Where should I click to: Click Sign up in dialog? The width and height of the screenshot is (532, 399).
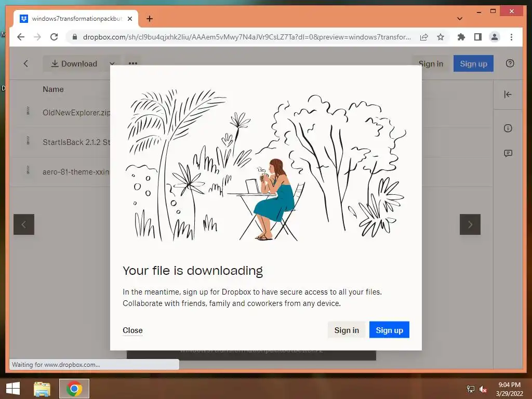coord(389,330)
